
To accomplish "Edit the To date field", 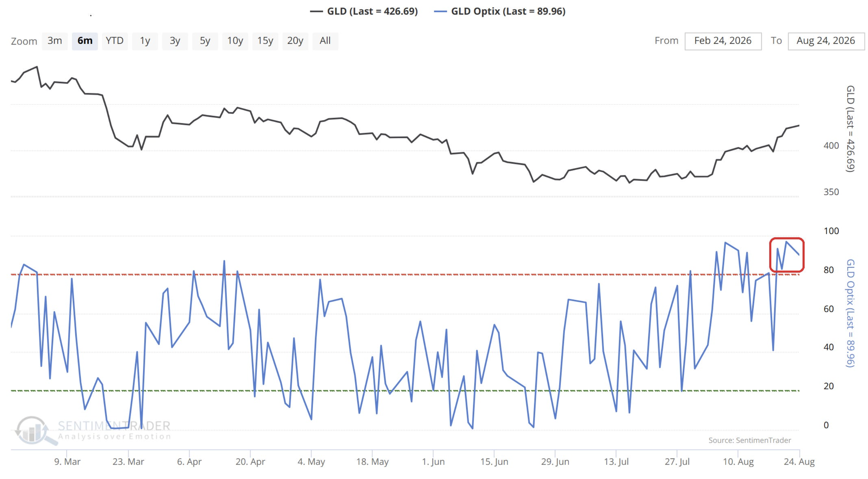I will (826, 41).
